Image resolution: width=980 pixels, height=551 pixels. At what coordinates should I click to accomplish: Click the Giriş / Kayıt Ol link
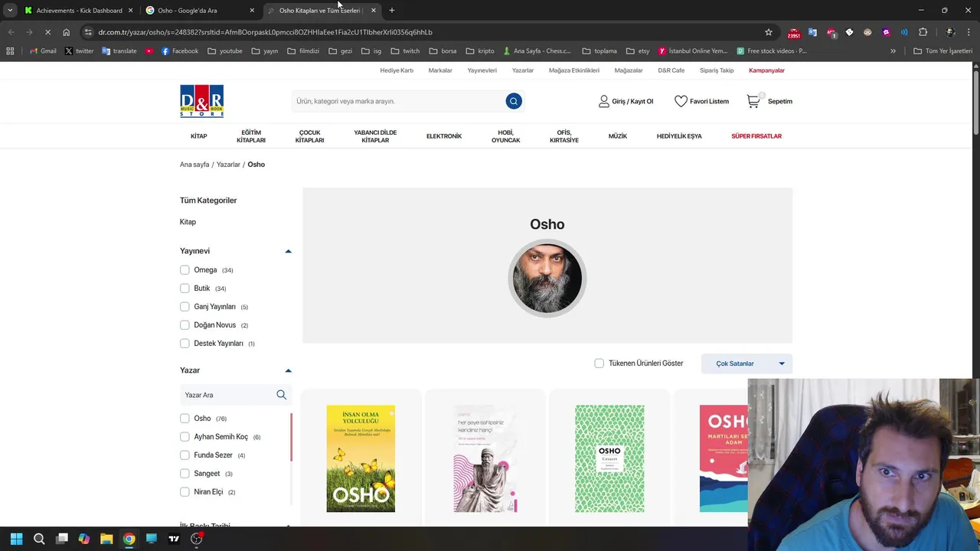pos(632,101)
